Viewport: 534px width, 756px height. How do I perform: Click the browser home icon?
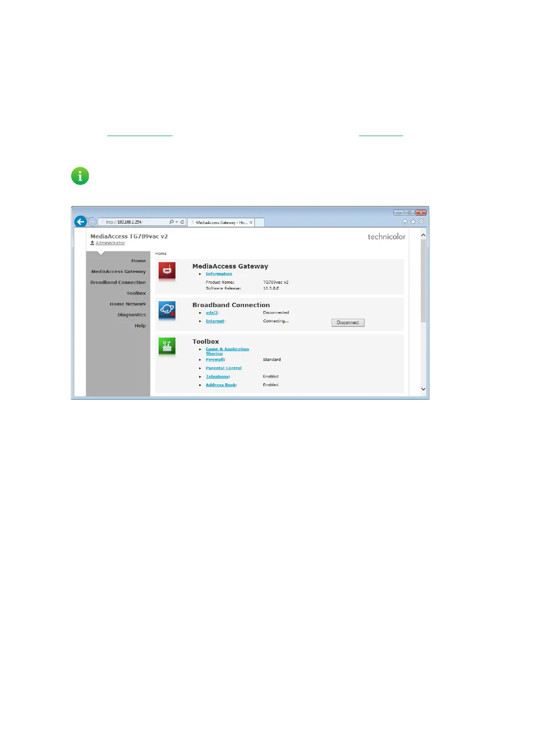[x=405, y=222]
